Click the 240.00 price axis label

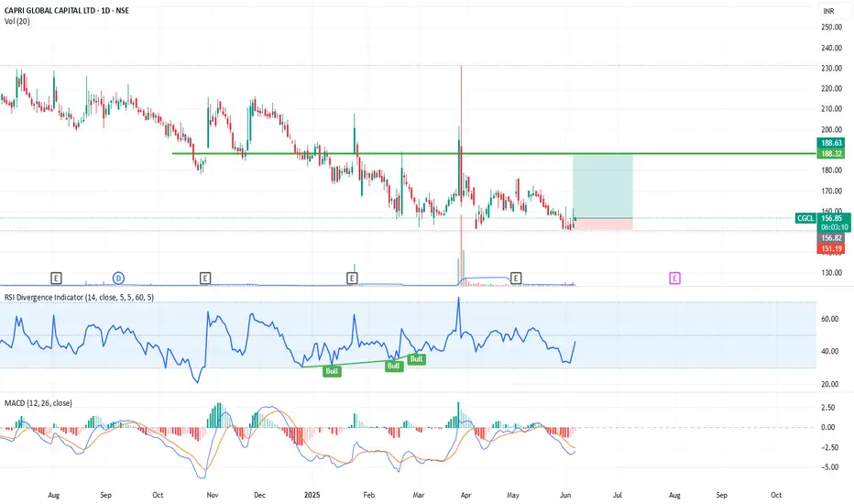[x=831, y=48]
